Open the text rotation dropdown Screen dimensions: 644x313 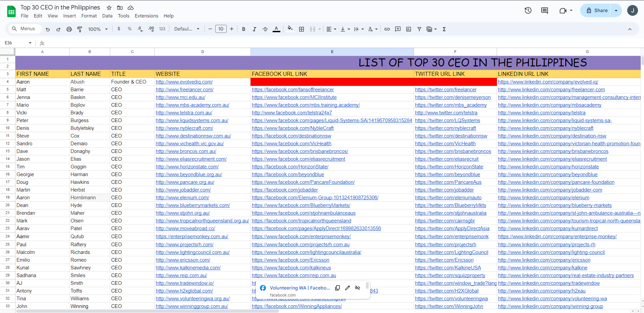(373, 29)
